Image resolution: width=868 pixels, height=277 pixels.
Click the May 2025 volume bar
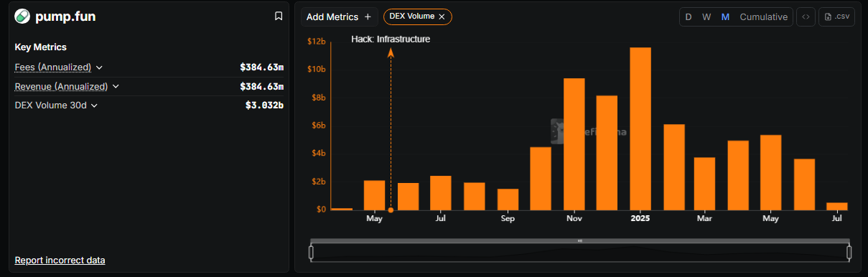pyautogui.click(x=770, y=172)
